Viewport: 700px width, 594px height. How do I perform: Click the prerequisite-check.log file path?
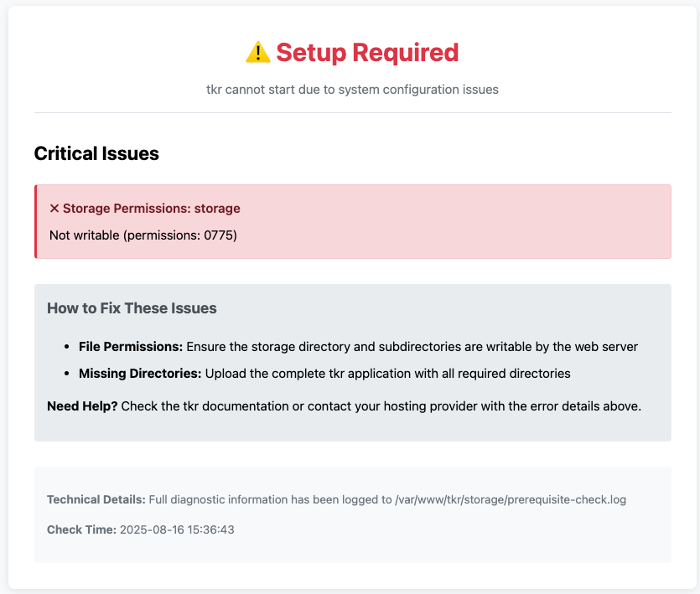tap(511, 499)
